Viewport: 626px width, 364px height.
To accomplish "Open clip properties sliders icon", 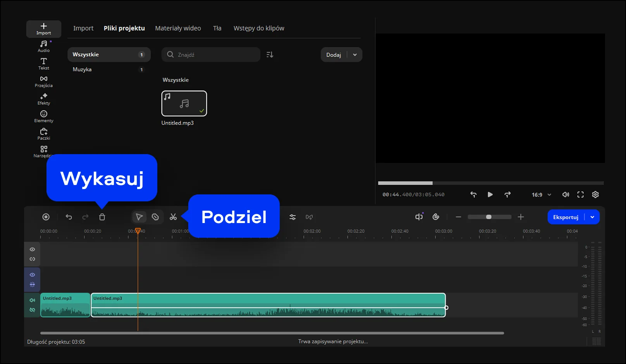I will (292, 217).
